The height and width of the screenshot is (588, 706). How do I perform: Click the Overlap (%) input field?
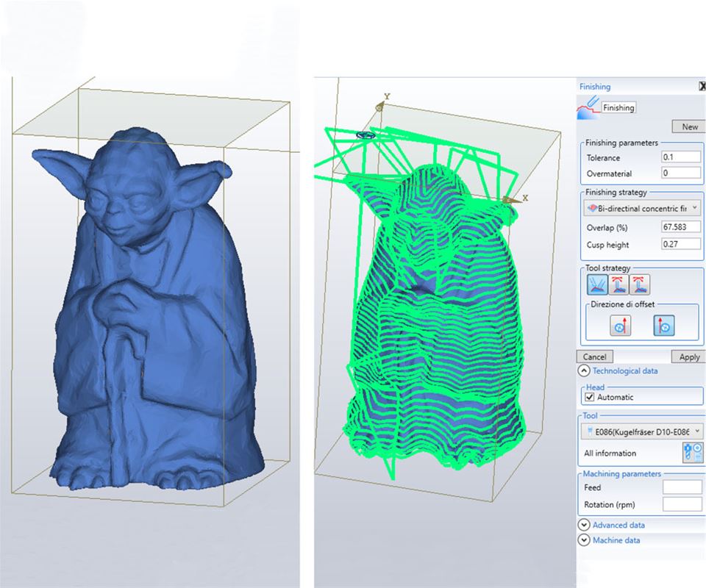(681, 226)
